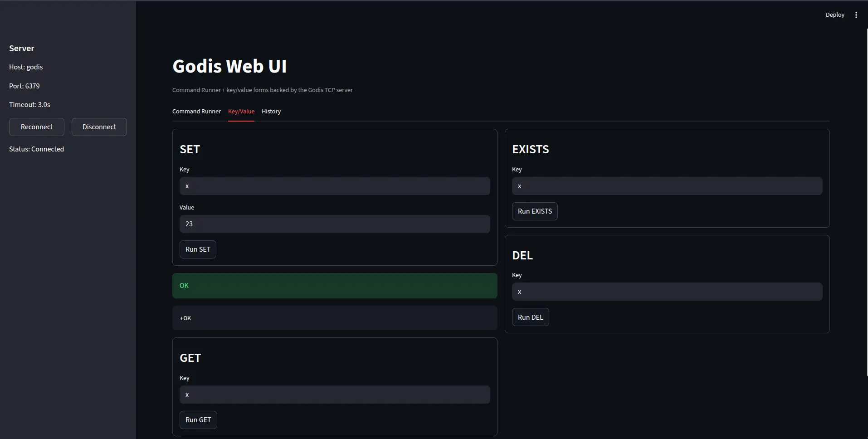Click the Server sidebar heading
Image resolution: width=868 pixels, height=439 pixels.
coord(22,49)
